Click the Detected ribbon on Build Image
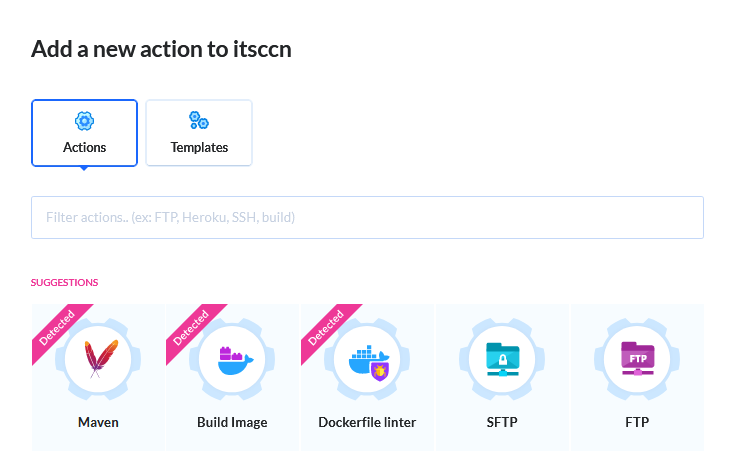The width and height of the screenshot is (736, 469). point(191,328)
